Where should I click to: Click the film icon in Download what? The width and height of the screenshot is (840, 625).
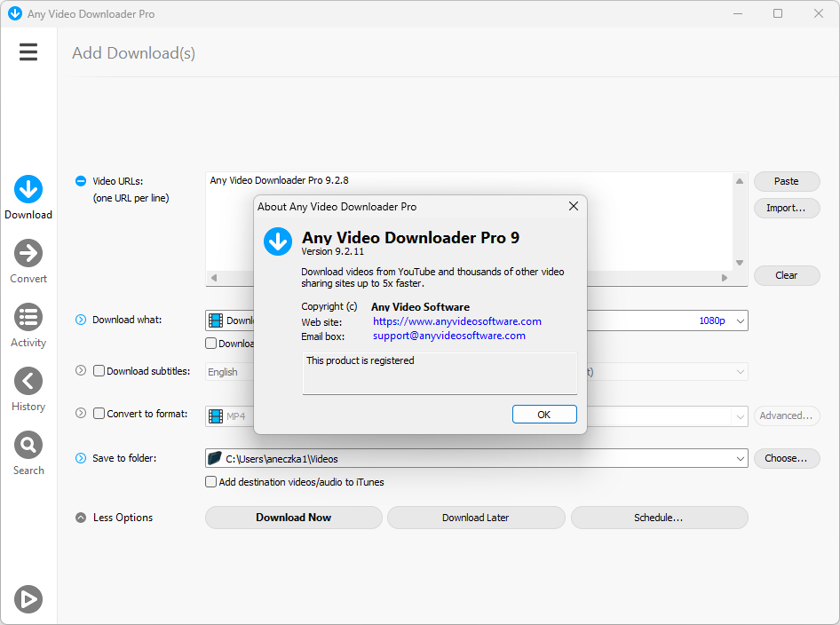tap(216, 320)
